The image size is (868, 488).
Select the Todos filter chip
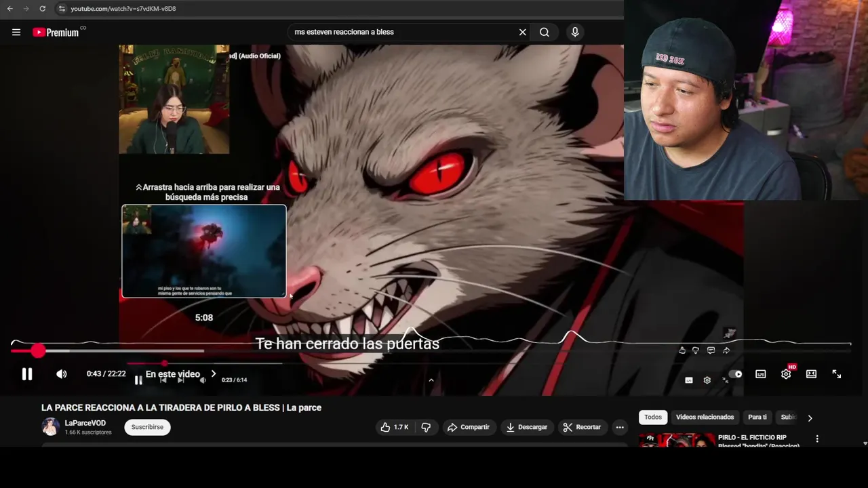point(653,418)
